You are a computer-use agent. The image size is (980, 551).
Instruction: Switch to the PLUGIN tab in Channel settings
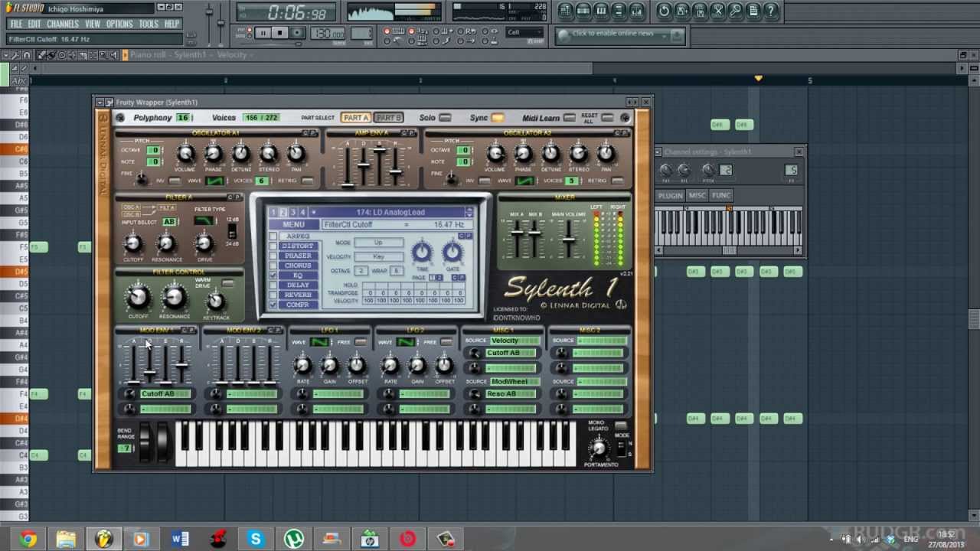click(671, 195)
